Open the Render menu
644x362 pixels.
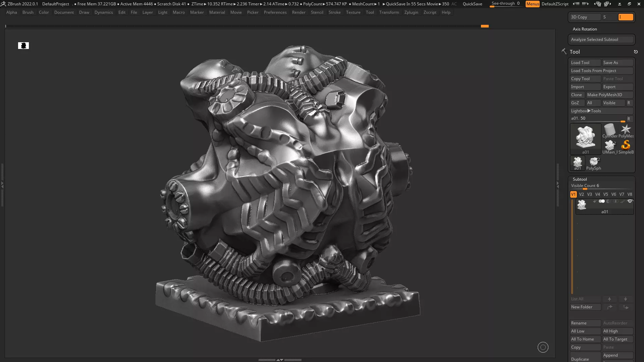tap(299, 12)
